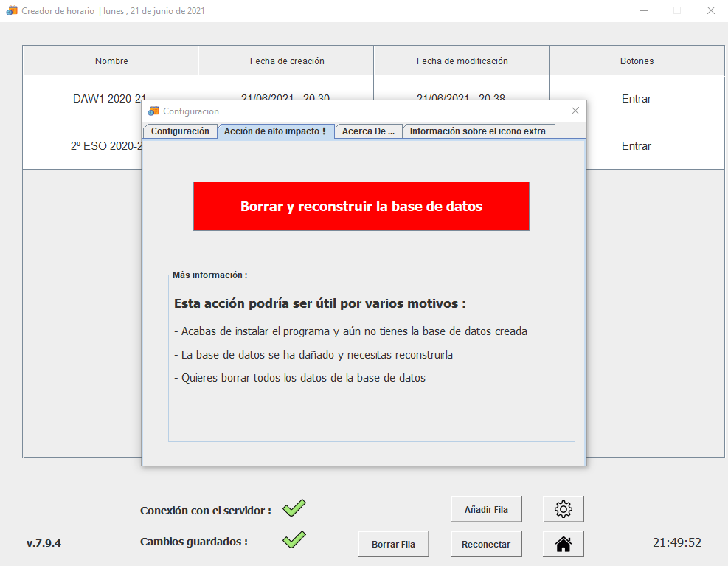
Task: Click the Borrar Fila button
Action: pyautogui.click(x=393, y=544)
